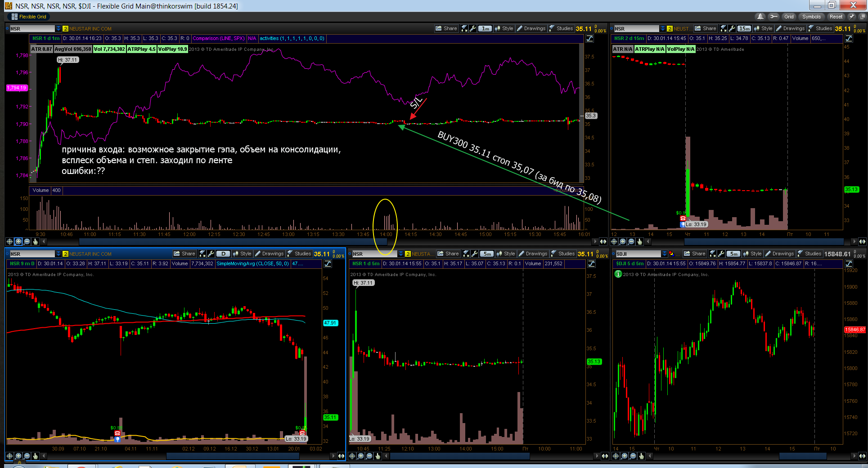This screenshot has height=468, width=868.
Task: Open chart settings wrench in NSR 5m chart
Action: click(x=475, y=254)
